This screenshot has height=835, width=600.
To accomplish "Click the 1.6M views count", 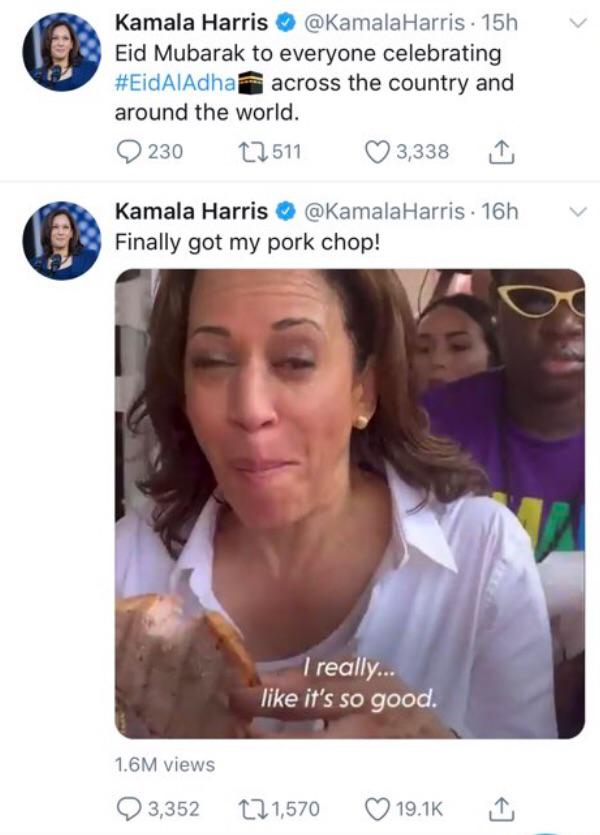I will [165, 765].
